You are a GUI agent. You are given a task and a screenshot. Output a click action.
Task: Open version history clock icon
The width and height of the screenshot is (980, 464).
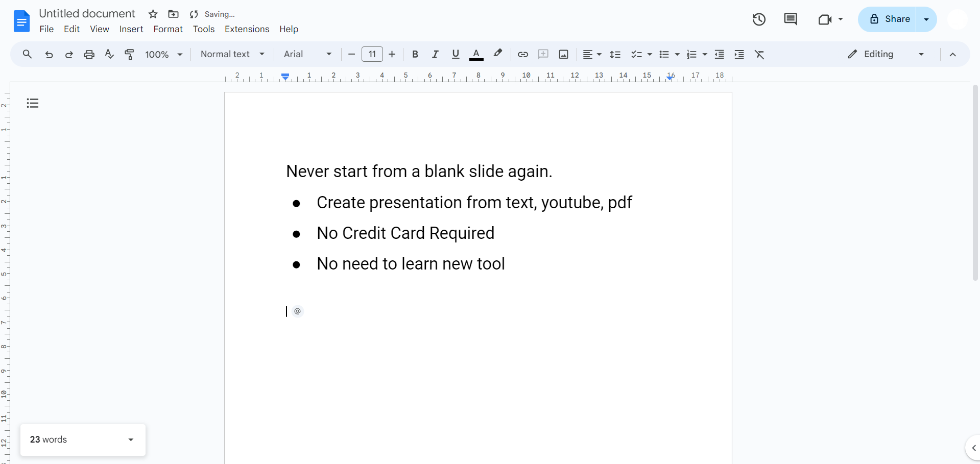point(759,19)
